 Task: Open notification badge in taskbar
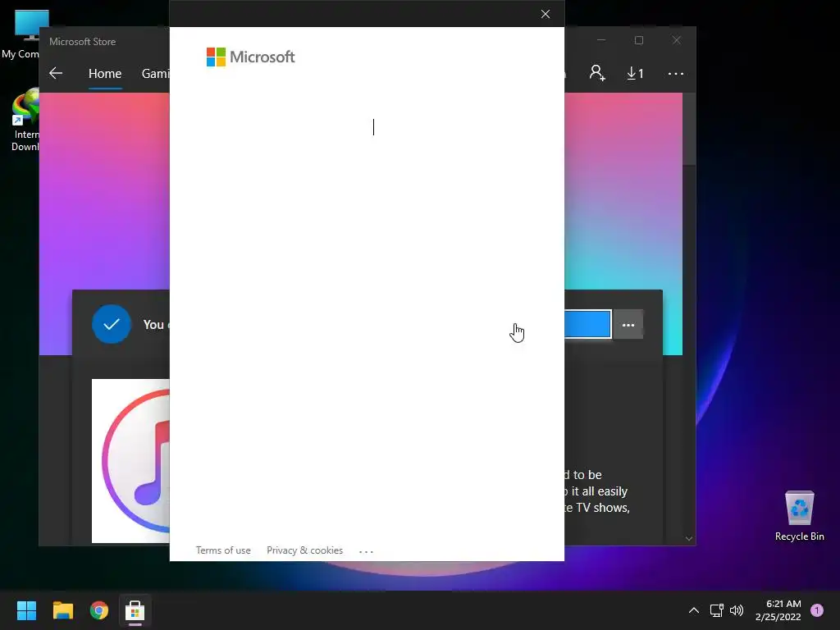coord(817,610)
